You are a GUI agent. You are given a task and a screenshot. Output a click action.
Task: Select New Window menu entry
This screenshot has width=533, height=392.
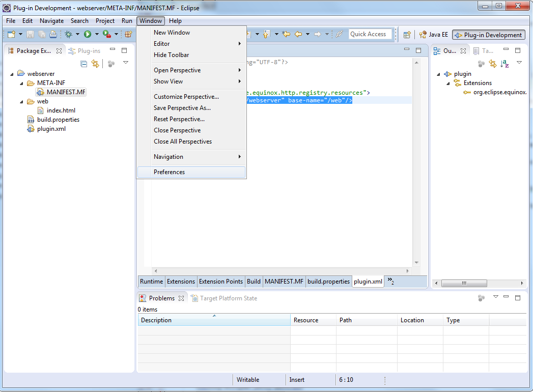coord(191,33)
